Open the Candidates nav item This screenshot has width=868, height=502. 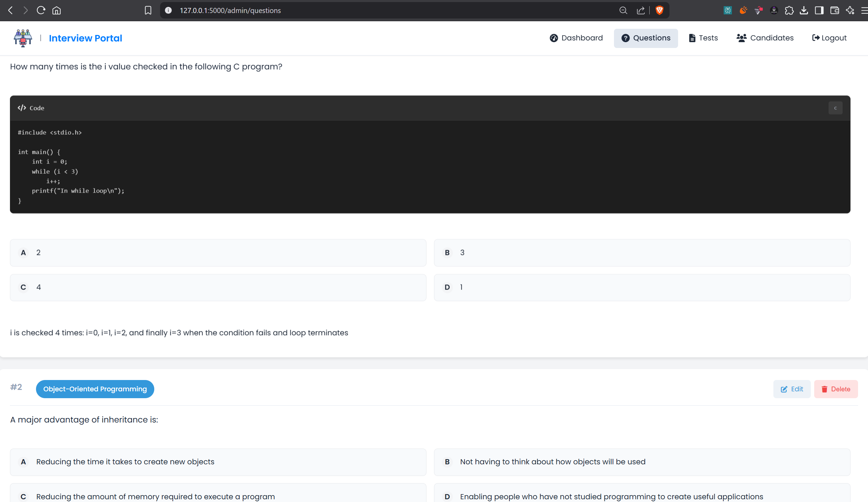coord(765,38)
